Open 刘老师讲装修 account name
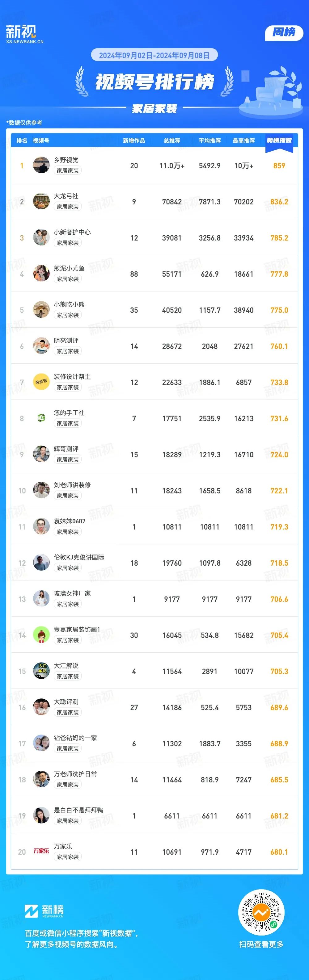 click(72, 485)
